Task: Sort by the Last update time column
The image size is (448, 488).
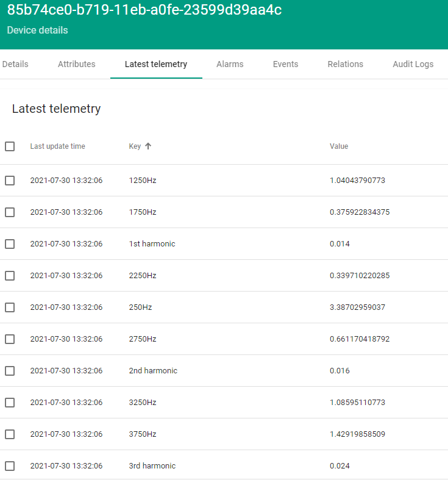Action: pyautogui.click(x=58, y=146)
